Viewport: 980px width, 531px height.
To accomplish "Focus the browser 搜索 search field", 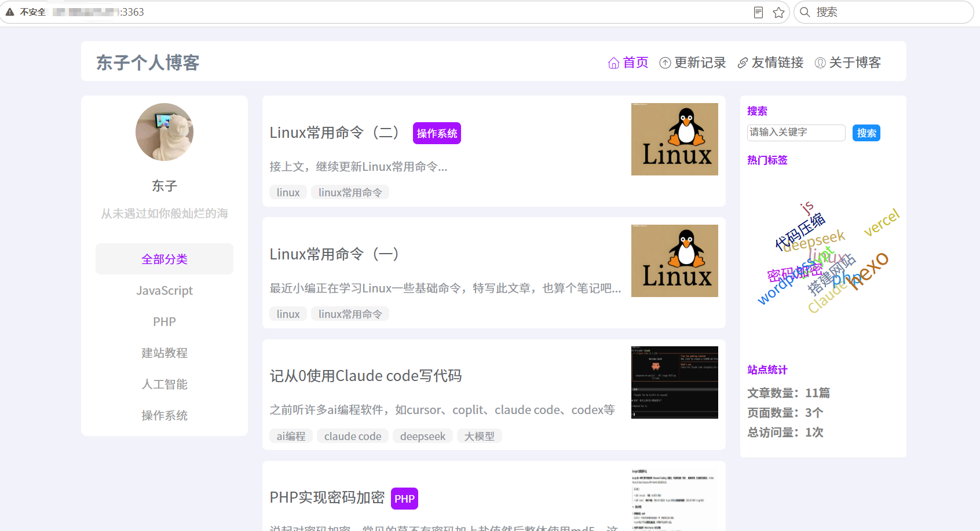I will [883, 12].
